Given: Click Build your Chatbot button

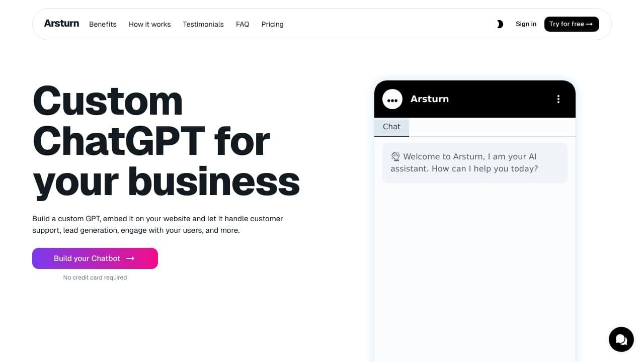Looking at the screenshot, I should (x=95, y=258).
